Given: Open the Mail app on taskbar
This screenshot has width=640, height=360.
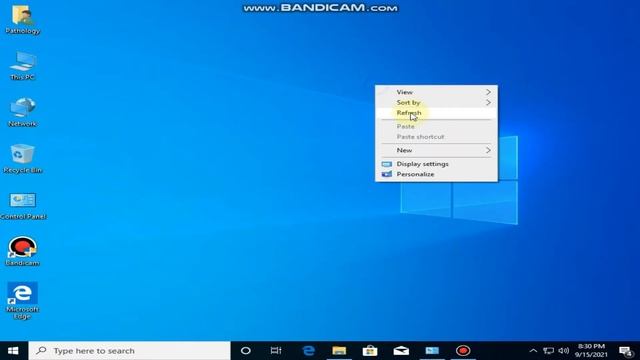Looking at the screenshot, I should coord(401,351).
